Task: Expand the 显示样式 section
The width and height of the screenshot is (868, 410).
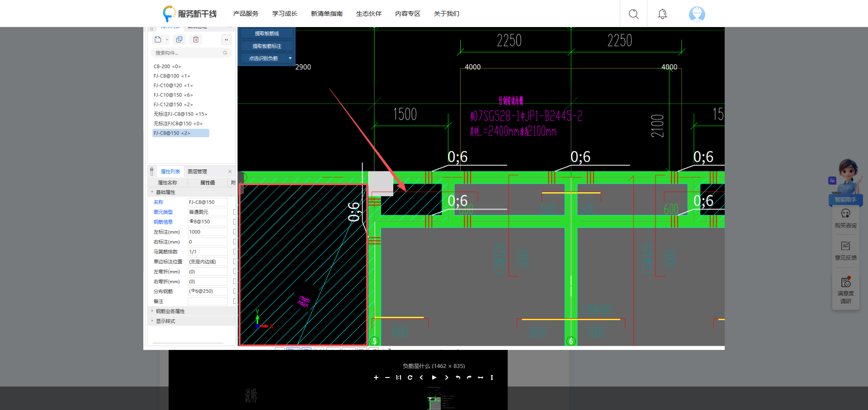Action: click(x=152, y=321)
